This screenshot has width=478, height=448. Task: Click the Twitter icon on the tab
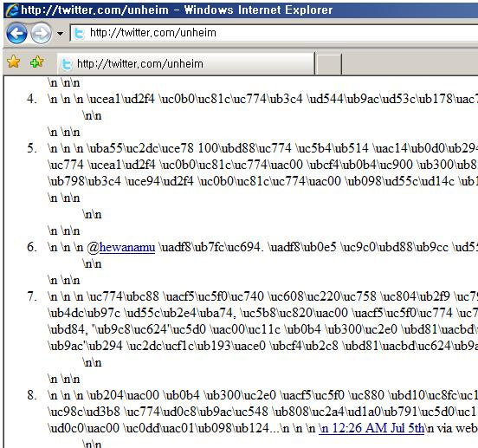67,64
